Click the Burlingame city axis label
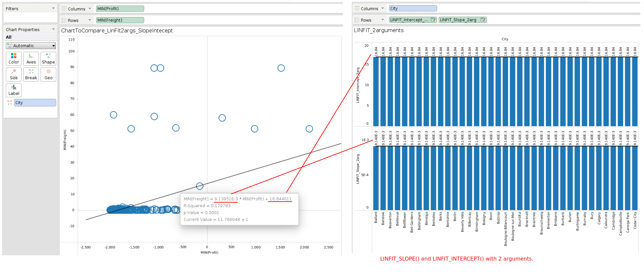Screen dimensions: 644x272 [x=577, y=221]
